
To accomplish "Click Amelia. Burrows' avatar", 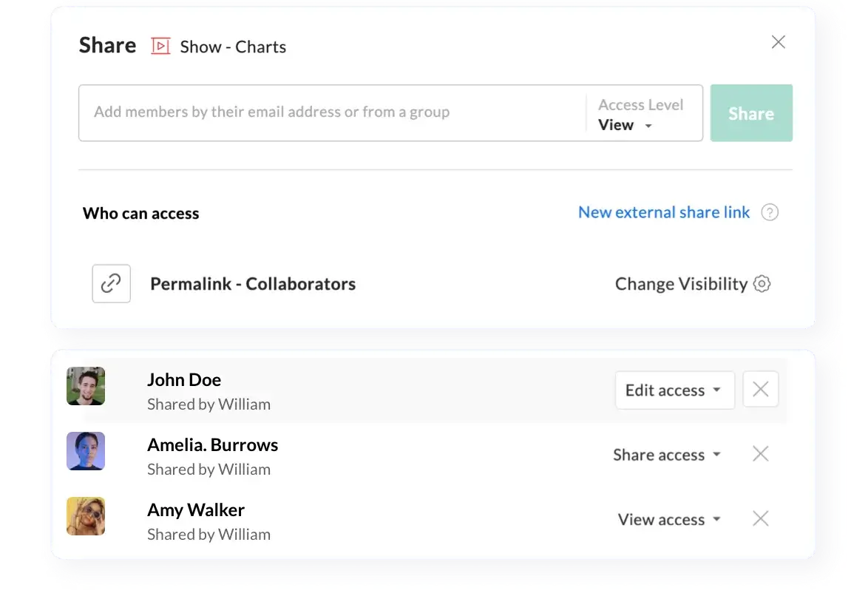I will [85, 451].
